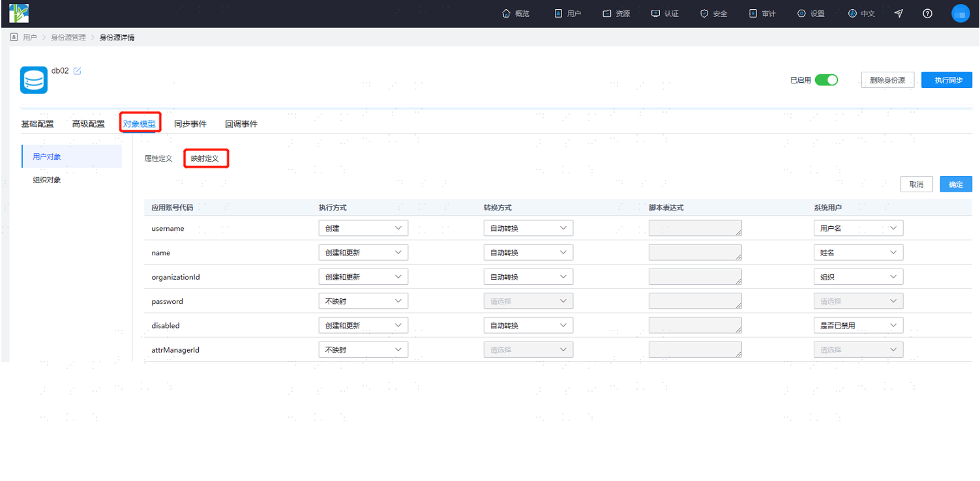Click script expression field for organizationId row

click(695, 276)
